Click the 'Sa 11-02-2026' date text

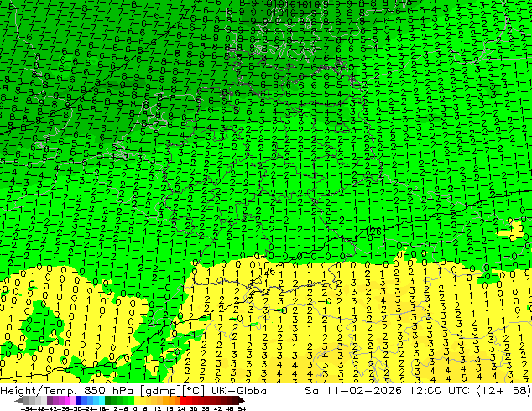353,391
